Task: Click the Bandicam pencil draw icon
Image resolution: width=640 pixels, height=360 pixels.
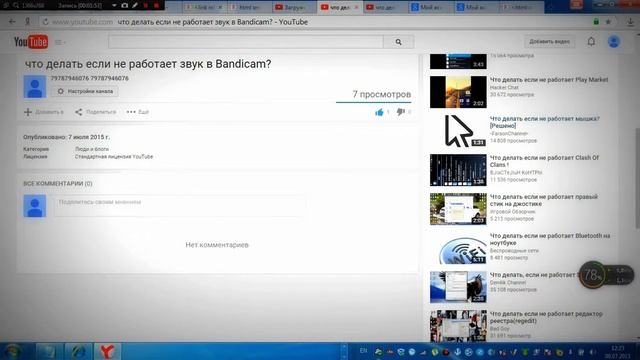Action: click(135, 5)
